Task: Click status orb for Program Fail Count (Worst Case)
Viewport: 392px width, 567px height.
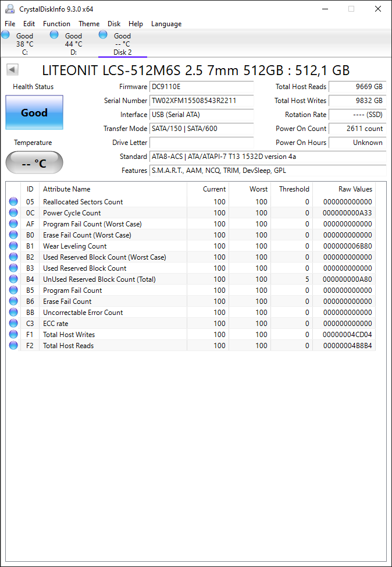Action: pyautogui.click(x=13, y=224)
